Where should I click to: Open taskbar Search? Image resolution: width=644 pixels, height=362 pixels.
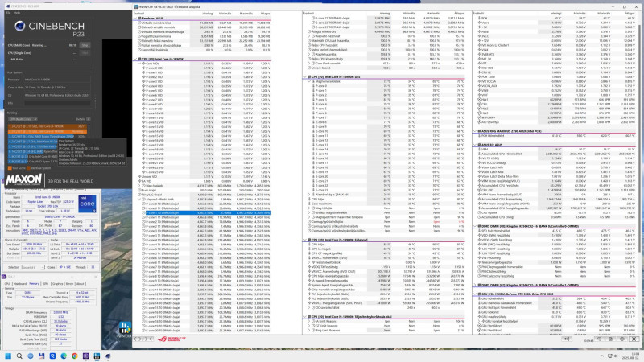(19, 356)
